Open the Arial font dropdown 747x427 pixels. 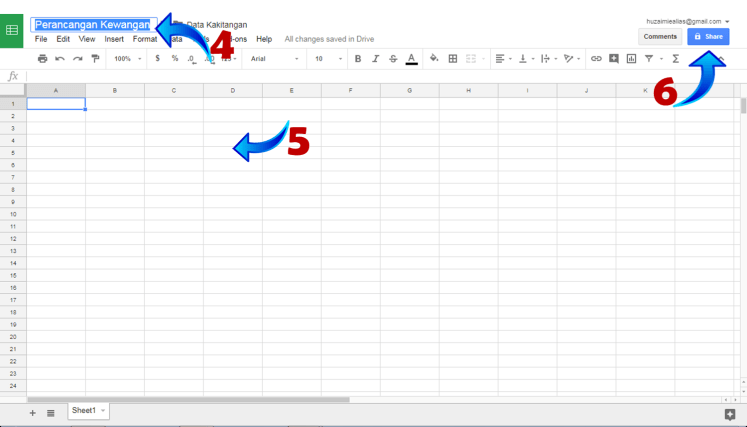pyautogui.click(x=274, y=59)
